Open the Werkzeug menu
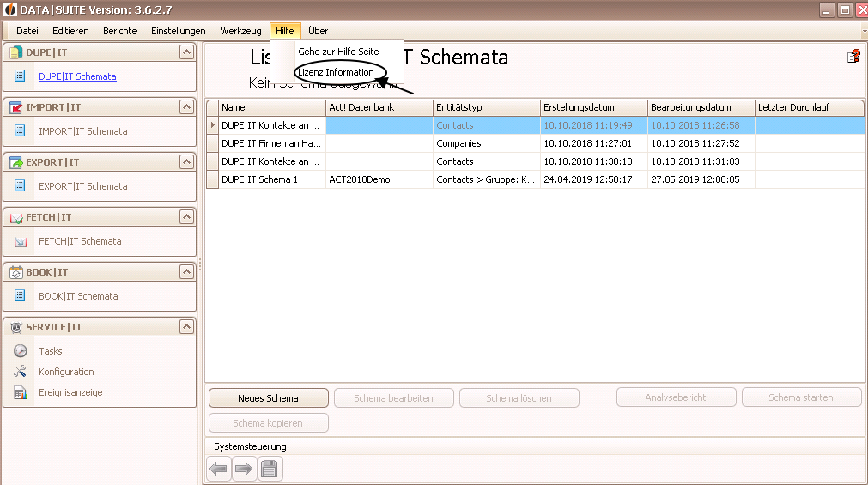 click(240, 31)
